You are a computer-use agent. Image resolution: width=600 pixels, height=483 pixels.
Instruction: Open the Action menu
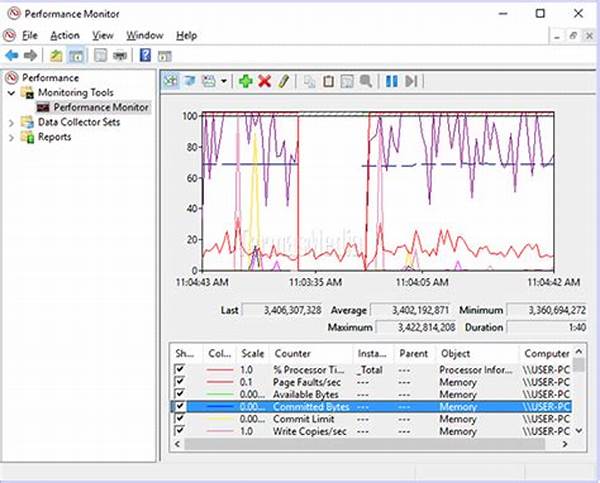(65, 36)
